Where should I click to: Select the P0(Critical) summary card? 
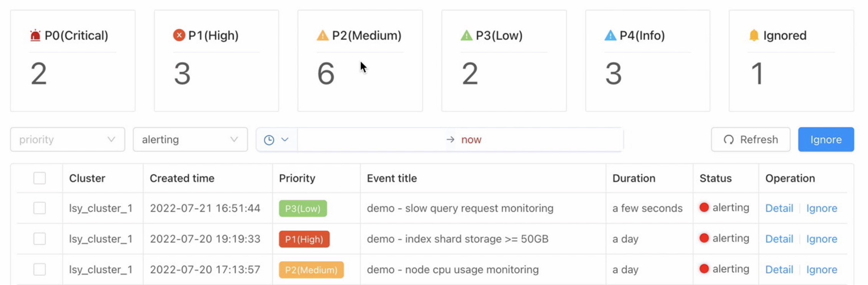73,61
